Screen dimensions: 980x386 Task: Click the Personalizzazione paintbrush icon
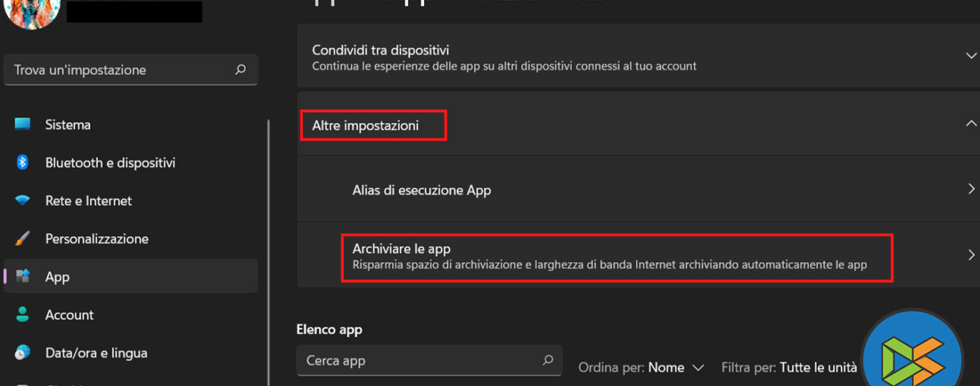coord(22,239)
